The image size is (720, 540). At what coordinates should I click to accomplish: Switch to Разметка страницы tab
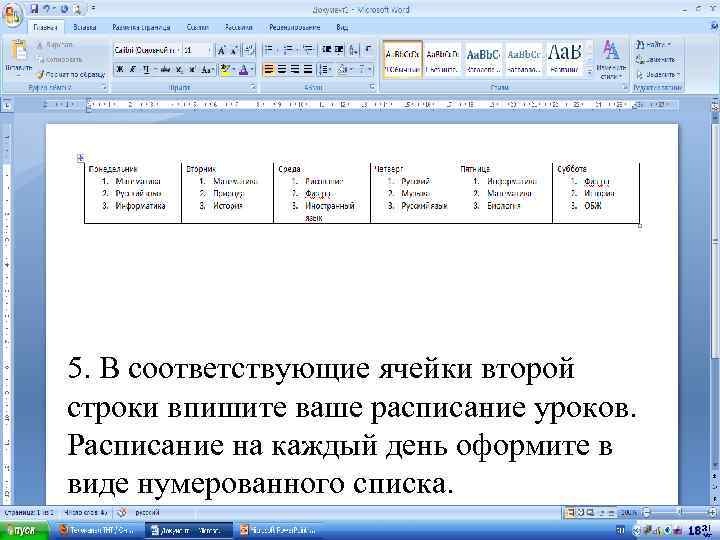click(x=141, y=28)
